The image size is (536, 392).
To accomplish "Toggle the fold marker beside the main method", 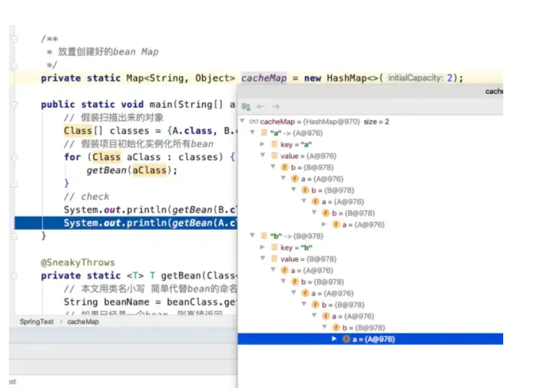I will [14, 104].
